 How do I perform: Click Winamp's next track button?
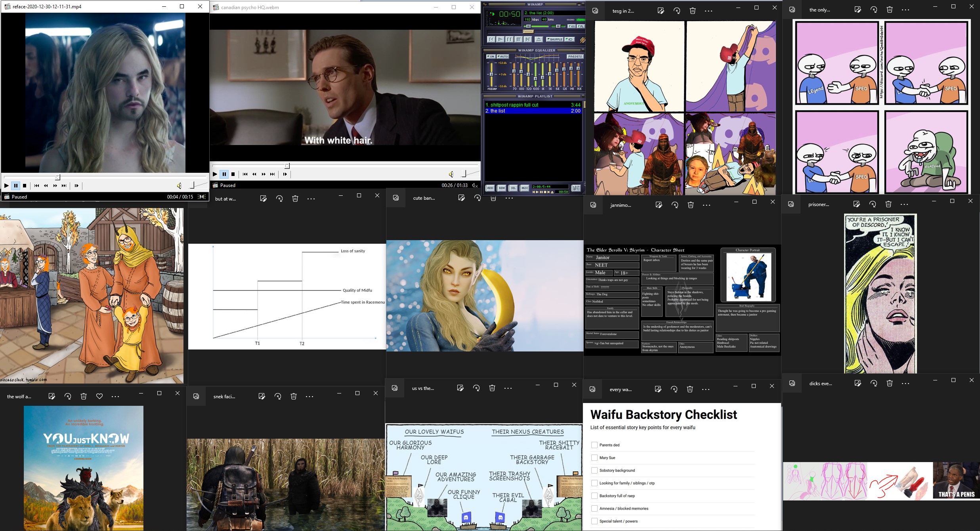coord(528,39)
